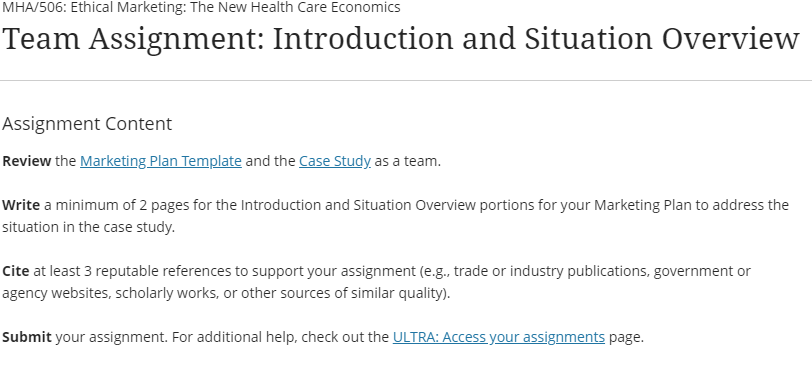Click the bold word Cite
This screenshot has height=376, width=812.
coord(16,271)
